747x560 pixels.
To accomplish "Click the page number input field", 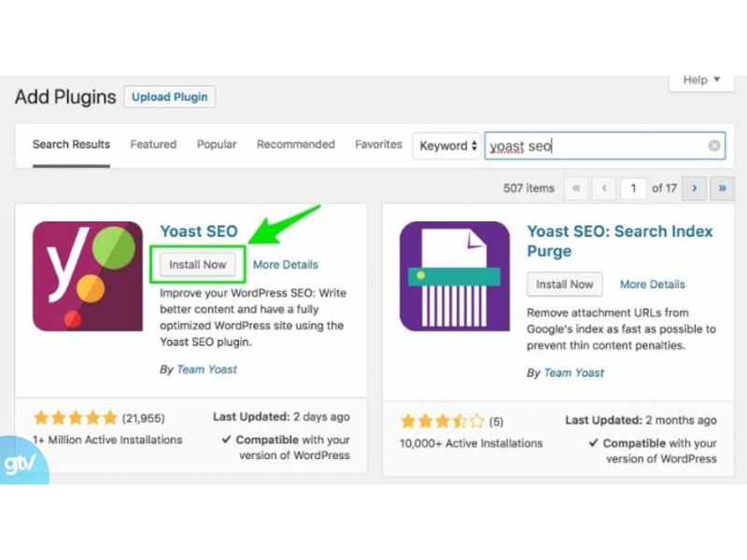I will pyautogui.click(x=633, y=188).
